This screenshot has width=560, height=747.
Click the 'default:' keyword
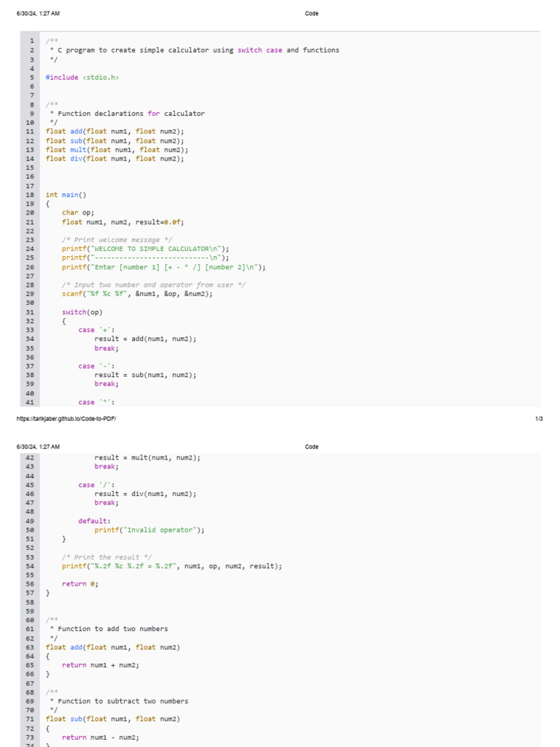[95, 521]
